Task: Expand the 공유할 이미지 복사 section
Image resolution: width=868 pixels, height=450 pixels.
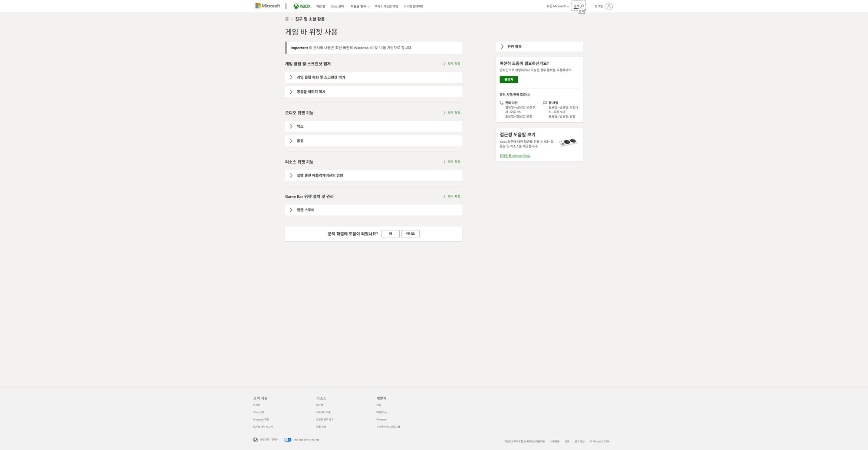Action: 374,92
